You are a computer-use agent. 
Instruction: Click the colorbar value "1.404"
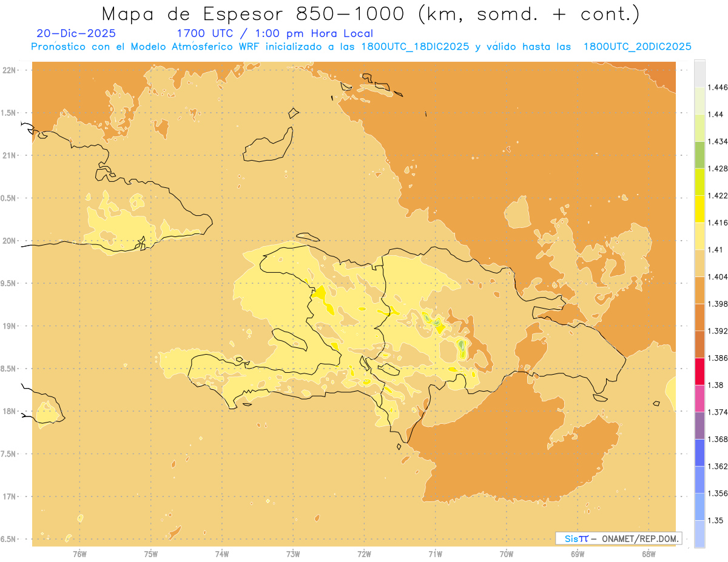(719, 276)
